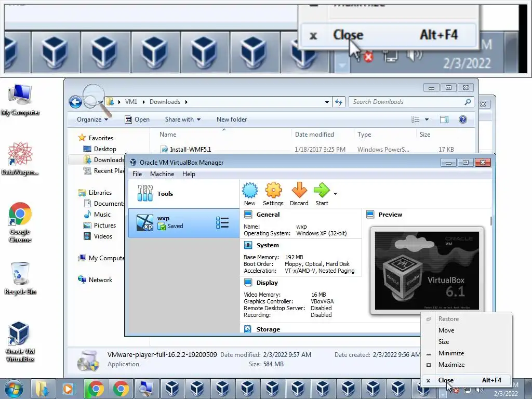Open VirtualBox Settings gear icon
Screen dimensions: 532x399
(x=273, y=194)
